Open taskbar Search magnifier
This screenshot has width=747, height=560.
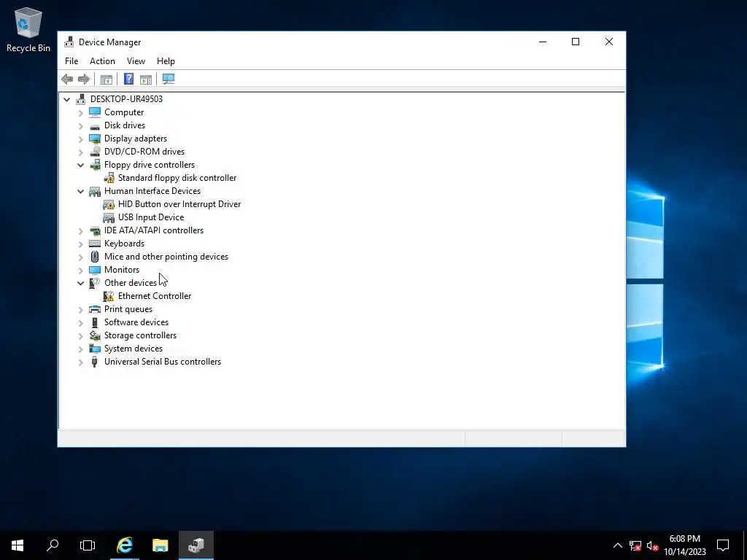point(53,545)
